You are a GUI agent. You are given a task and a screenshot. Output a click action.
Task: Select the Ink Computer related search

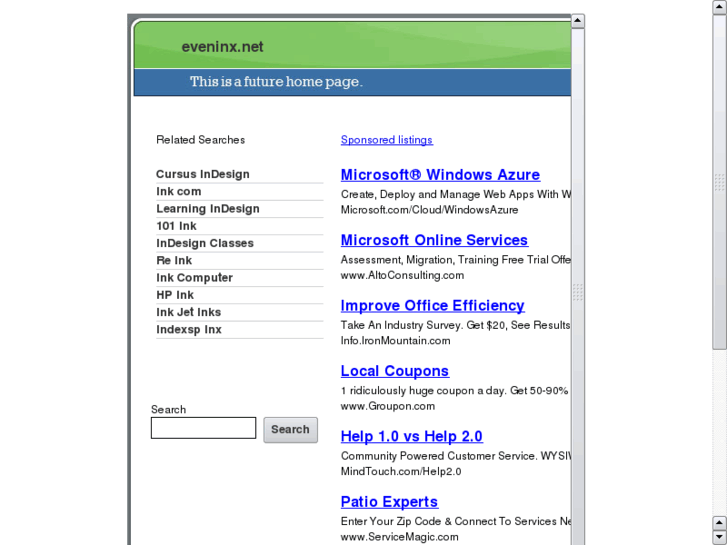[x=194, y=277]
